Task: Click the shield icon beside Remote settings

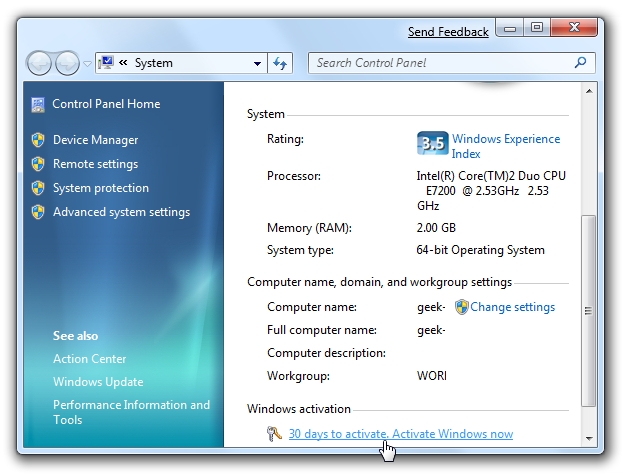Action: [38, 164]
